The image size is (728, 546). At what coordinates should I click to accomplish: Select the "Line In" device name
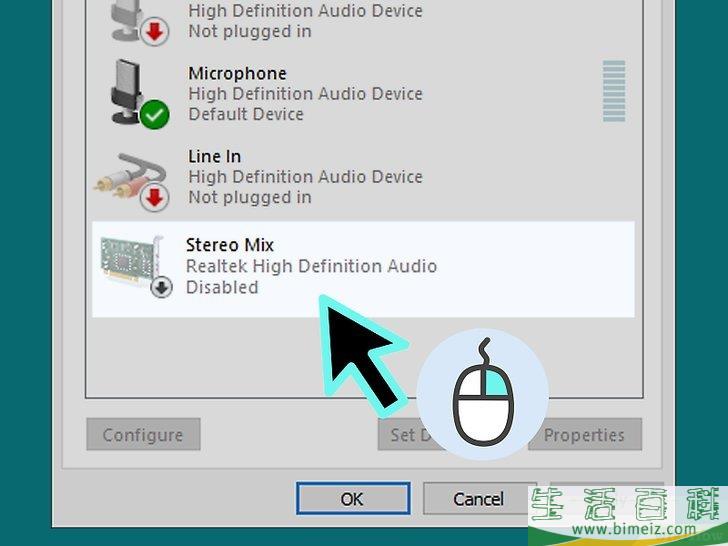tap(214, 156)
